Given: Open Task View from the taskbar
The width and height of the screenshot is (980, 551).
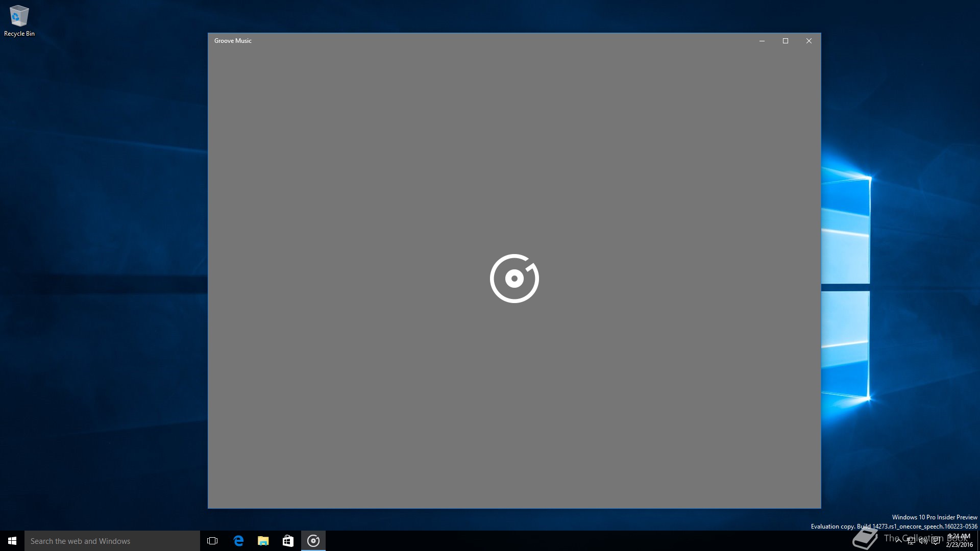Looking at the screenshot, I should [x=212, y=541].
